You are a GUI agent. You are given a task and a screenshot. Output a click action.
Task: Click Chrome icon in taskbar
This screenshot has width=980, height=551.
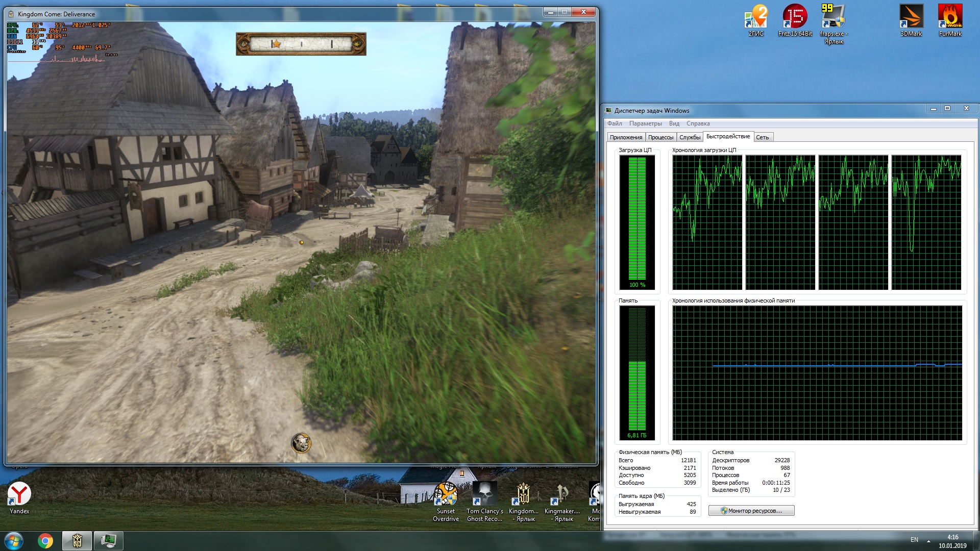click(x=45, y=541)
